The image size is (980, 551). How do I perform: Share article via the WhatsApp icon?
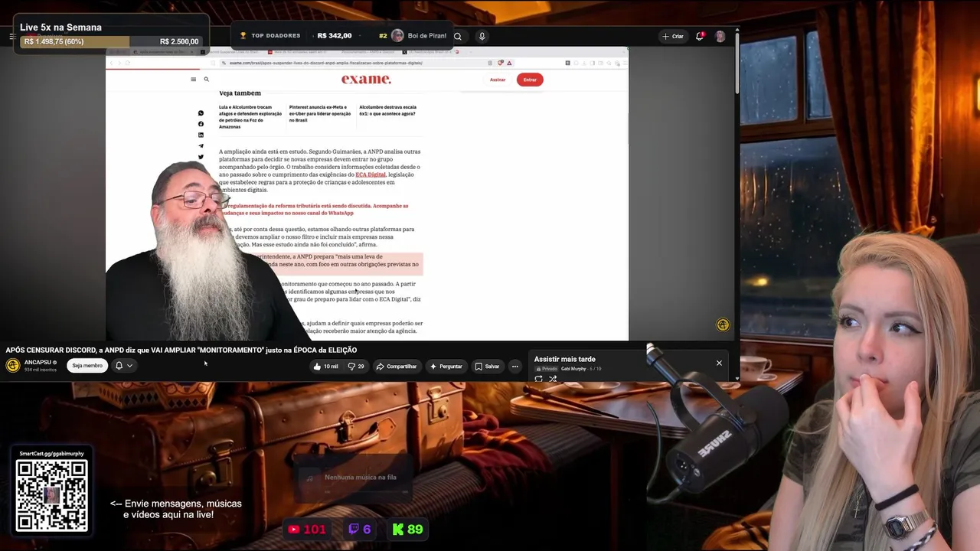pyautogui.click(x=201, y=113)
